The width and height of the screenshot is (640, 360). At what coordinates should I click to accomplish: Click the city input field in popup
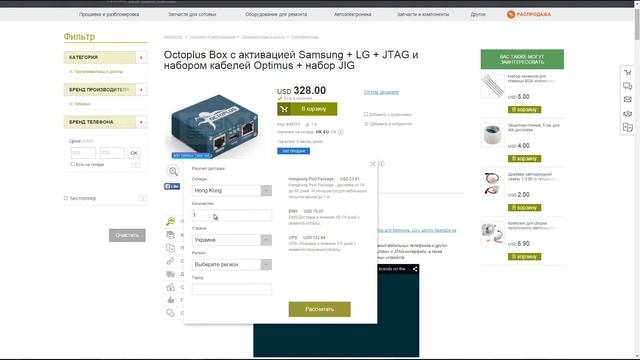click(232, 289)
